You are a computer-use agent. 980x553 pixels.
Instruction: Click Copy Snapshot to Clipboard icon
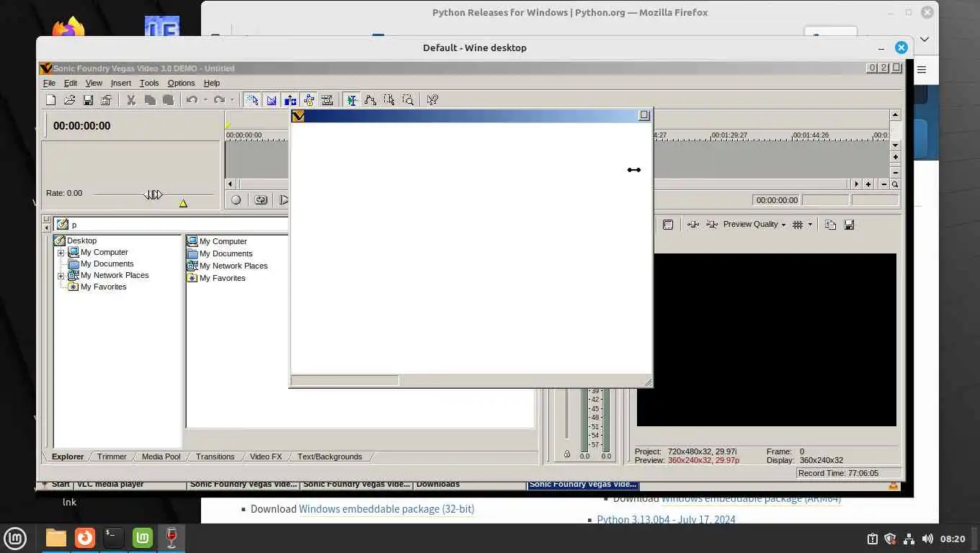tap(830, 225)
